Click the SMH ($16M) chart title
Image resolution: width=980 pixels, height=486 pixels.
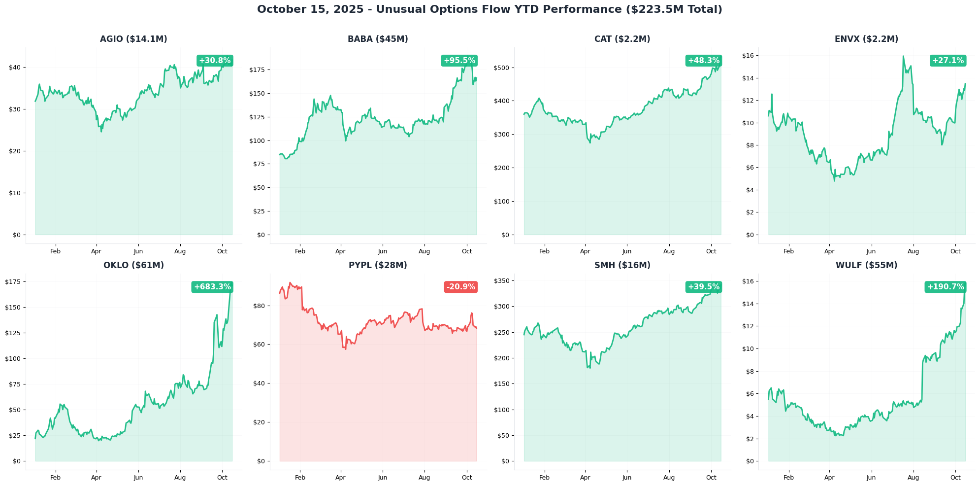pyautogui.click(x=622, y=265)
